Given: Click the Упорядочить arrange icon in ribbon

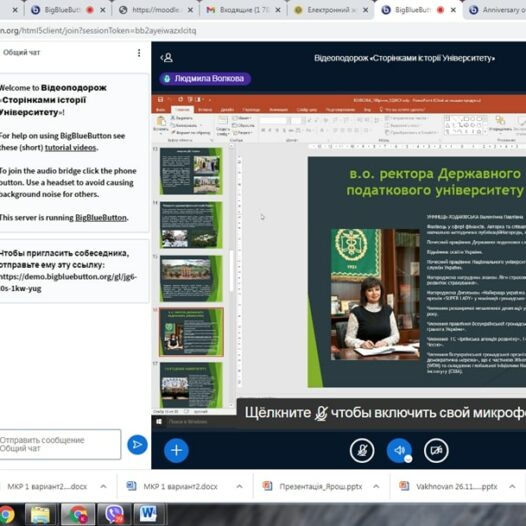Looking at the screenshot, I should pyautogui.click(x=501, y=123).
